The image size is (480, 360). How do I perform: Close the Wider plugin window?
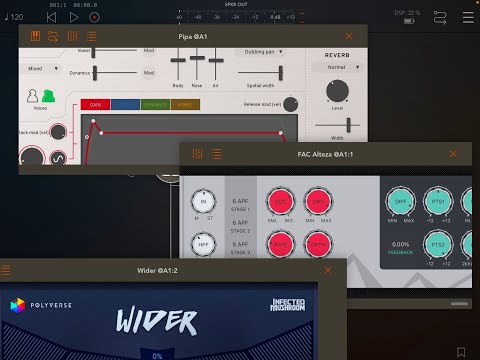point(328,270)
